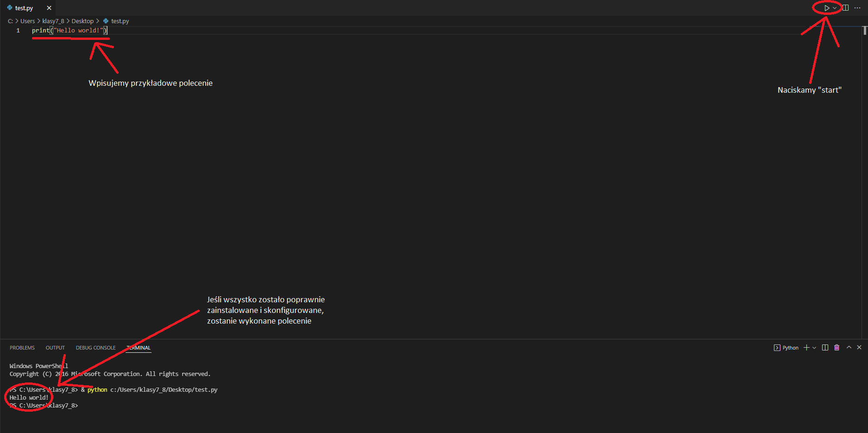Select the TERMINAL panel tab

[139, 348]
